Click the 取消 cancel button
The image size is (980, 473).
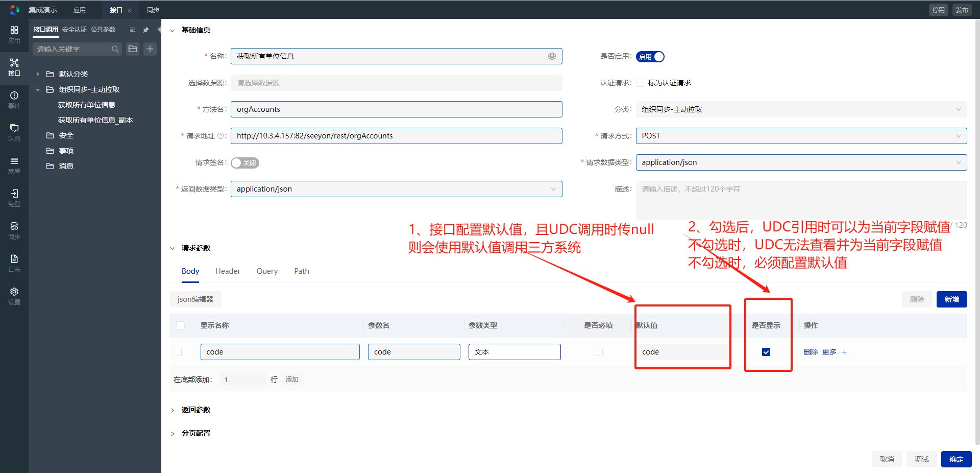pyautogui.click(x=887, y=459)
